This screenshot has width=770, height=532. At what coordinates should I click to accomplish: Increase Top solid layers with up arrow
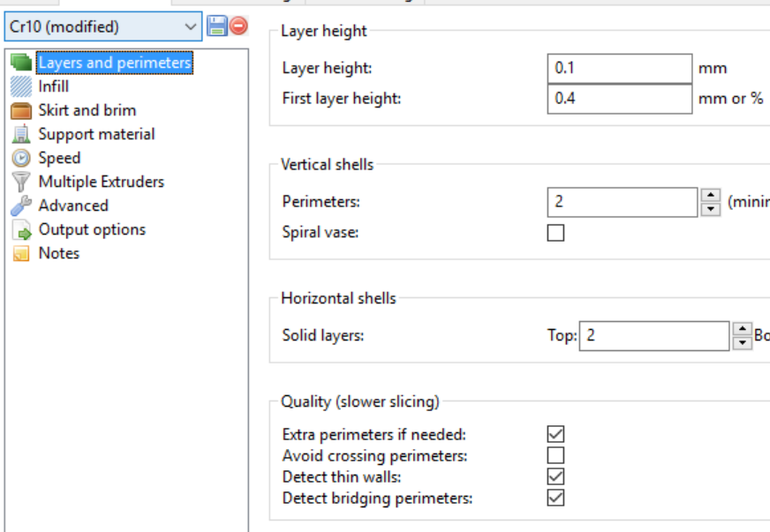pyautogui.click(x=742, y=329)
